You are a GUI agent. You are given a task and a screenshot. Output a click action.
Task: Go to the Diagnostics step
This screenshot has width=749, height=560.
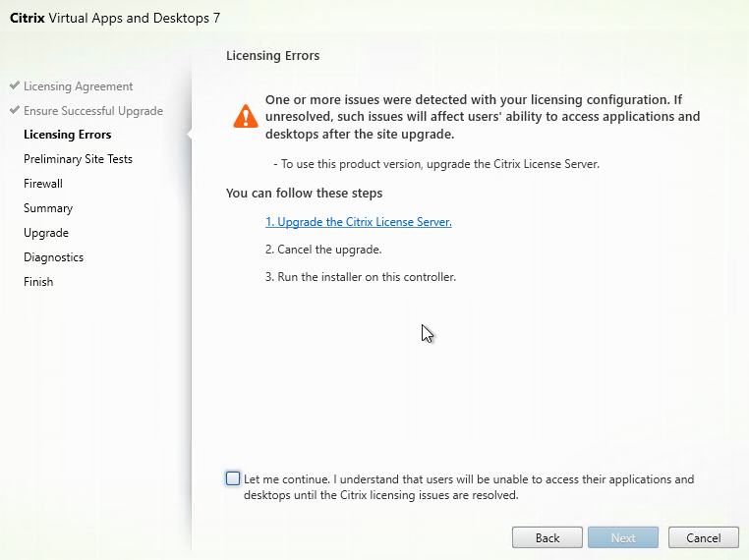53,257
